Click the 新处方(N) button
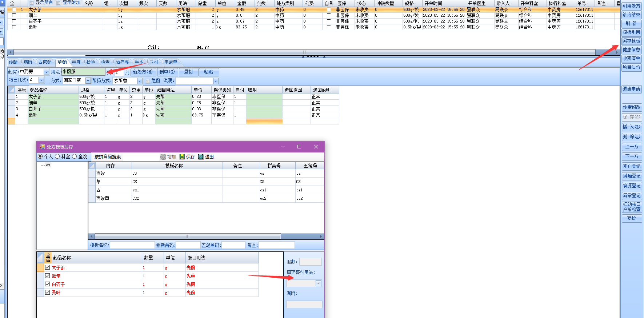Viewport: 644px width, 318px height. click(x=143, y=72)
